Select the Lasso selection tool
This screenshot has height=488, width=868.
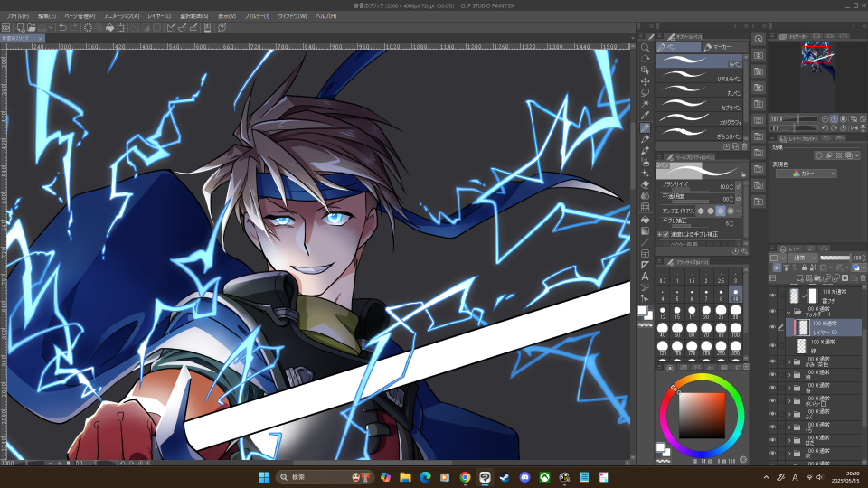645,92
